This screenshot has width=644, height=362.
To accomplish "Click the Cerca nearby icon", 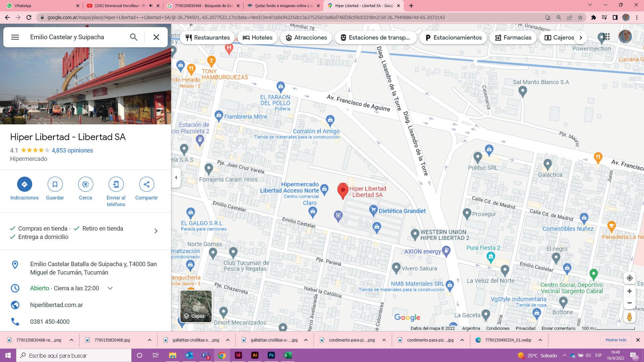I will [86, 184].
